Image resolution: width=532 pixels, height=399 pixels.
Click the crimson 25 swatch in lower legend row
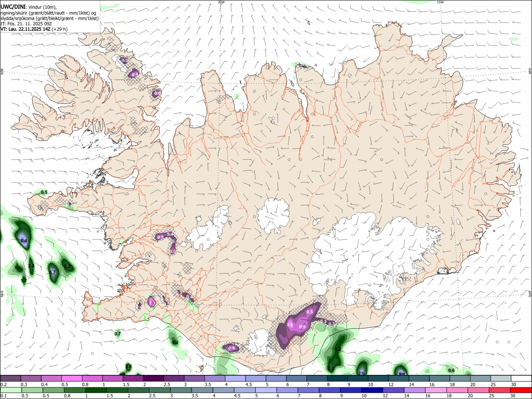pos(499,390)
